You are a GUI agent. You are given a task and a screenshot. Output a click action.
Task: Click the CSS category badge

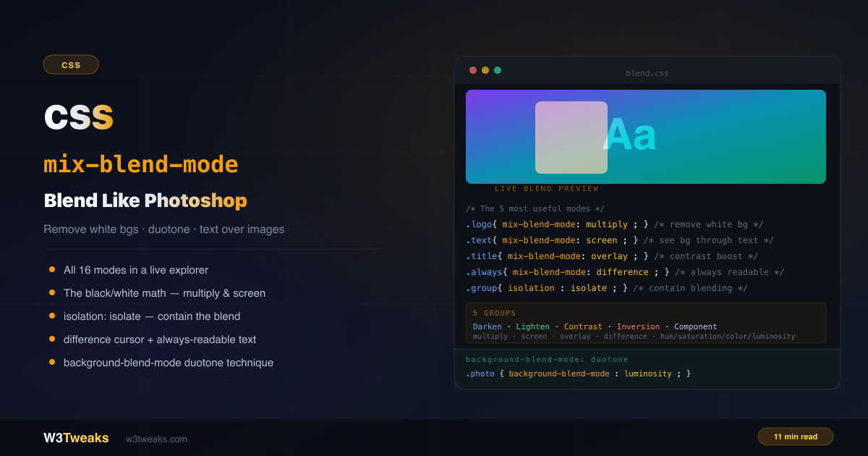click(71, 64)
